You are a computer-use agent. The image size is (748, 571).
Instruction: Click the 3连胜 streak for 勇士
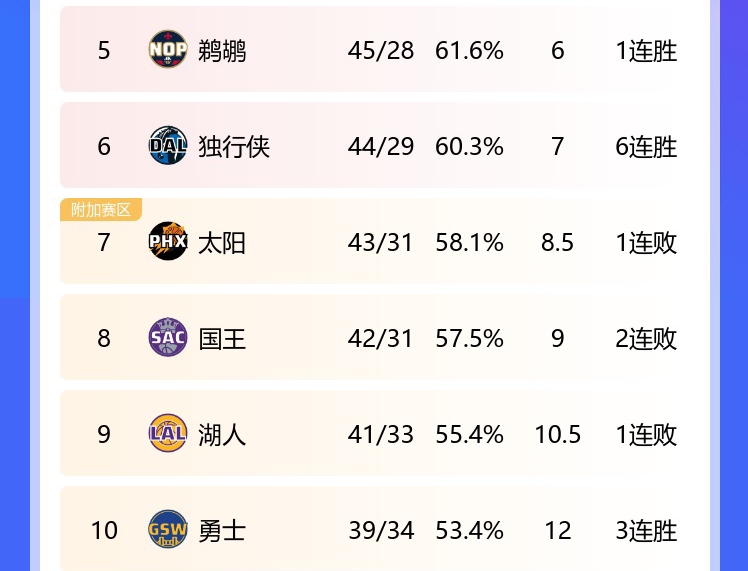click(x=646, y=530)
